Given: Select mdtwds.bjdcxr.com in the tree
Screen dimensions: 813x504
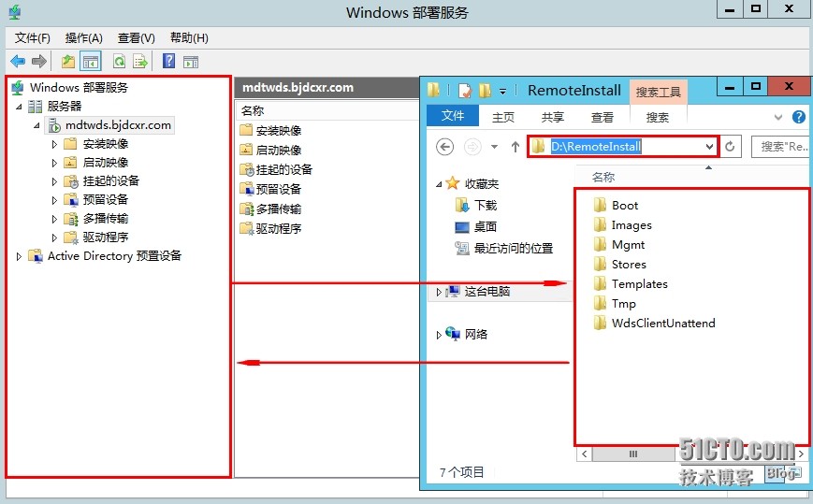Looking at the screenshot, I should [x=118, y=125].
